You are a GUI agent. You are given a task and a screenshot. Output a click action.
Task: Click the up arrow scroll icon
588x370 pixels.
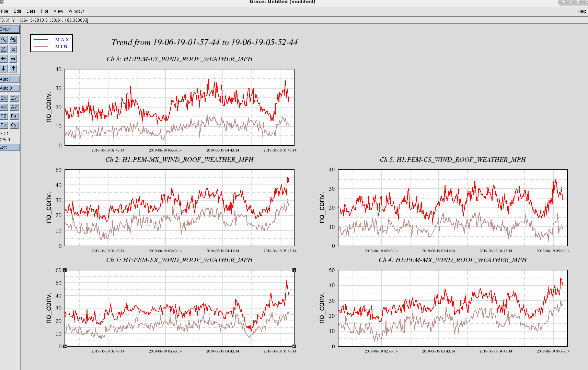coord(13,68)
